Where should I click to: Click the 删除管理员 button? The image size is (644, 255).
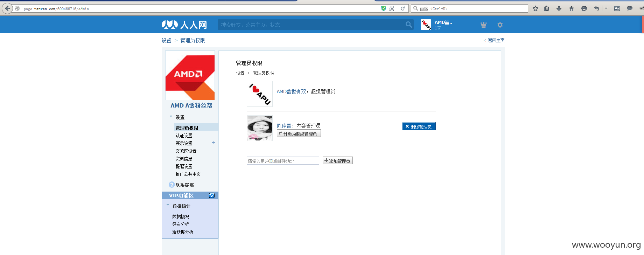[419, 126]
